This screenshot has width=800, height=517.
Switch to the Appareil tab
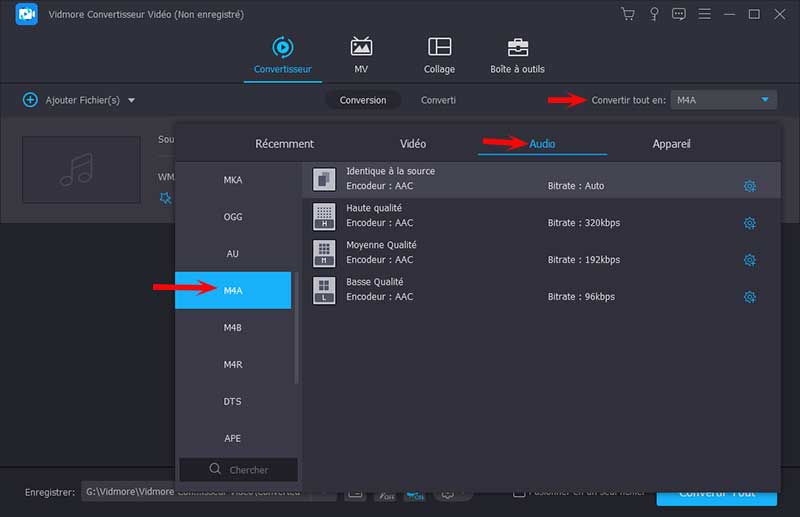pos(671,144)
